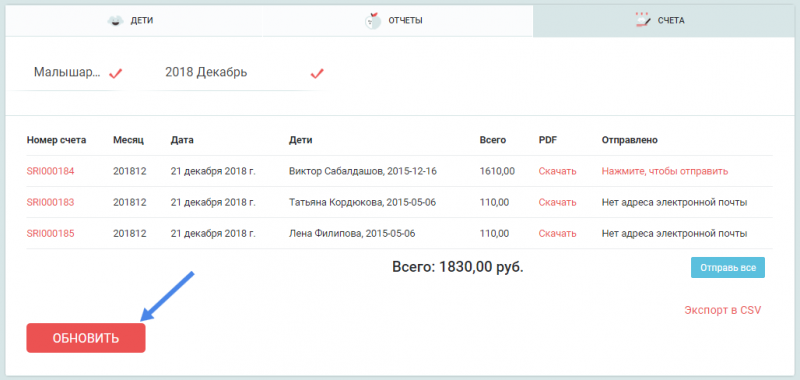Screen dimensions: 800x380
Task: Click the Отправлено column header
Action: pyautogui.click(x=630, y=140)
